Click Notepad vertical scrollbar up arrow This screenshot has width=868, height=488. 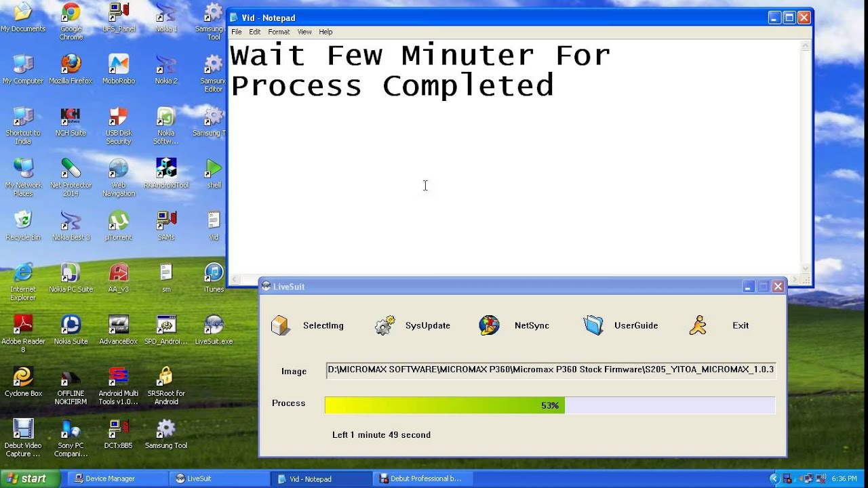[x=806, y=46]
